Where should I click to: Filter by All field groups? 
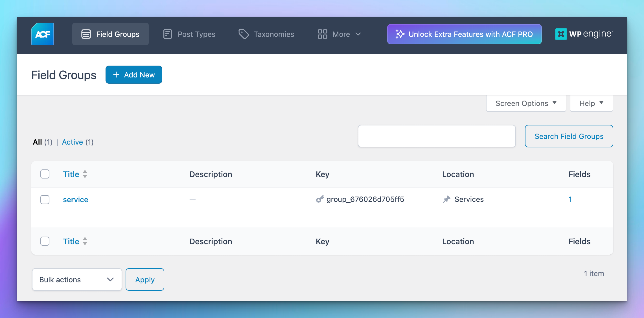click(38, 142)
